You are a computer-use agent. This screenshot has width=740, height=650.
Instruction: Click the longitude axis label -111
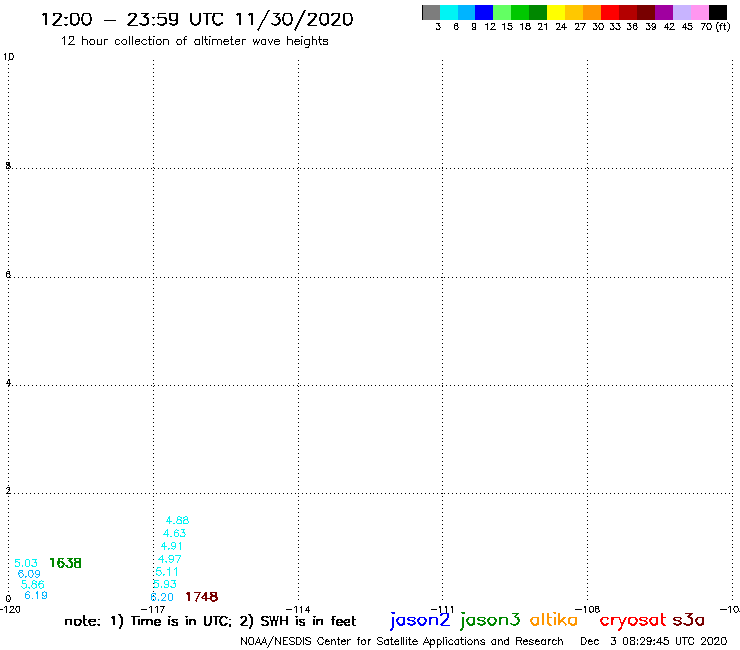[x=442, y=609]
